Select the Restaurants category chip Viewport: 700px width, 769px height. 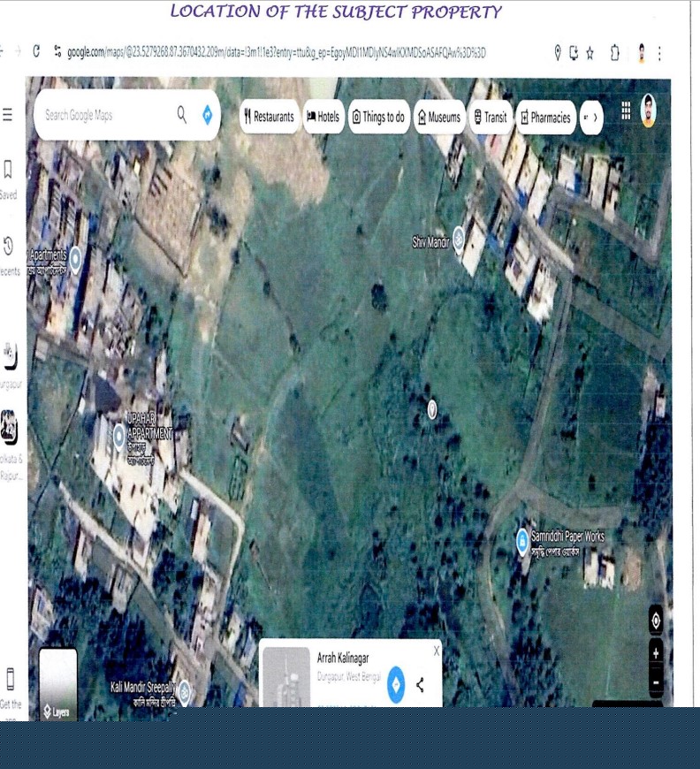pyautogui.click(x=270, y=117)
